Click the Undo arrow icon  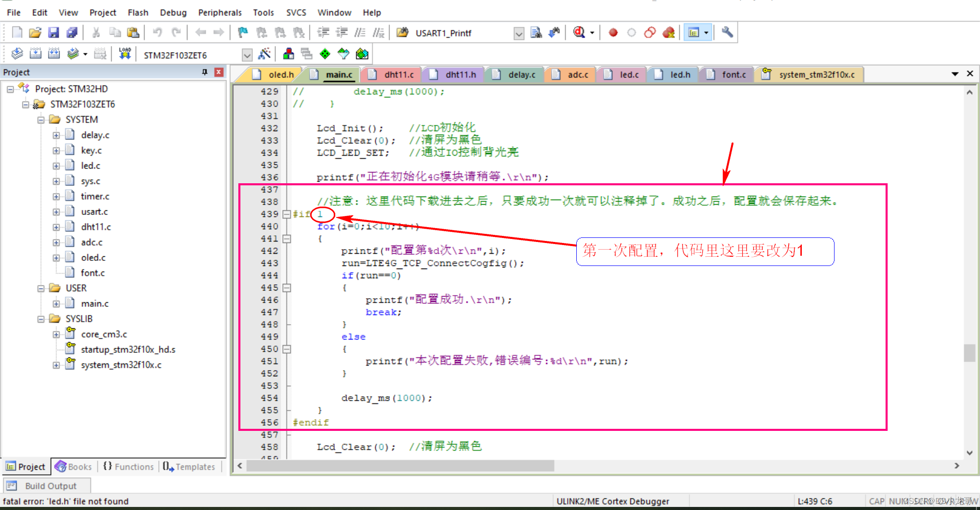[158, 33]
